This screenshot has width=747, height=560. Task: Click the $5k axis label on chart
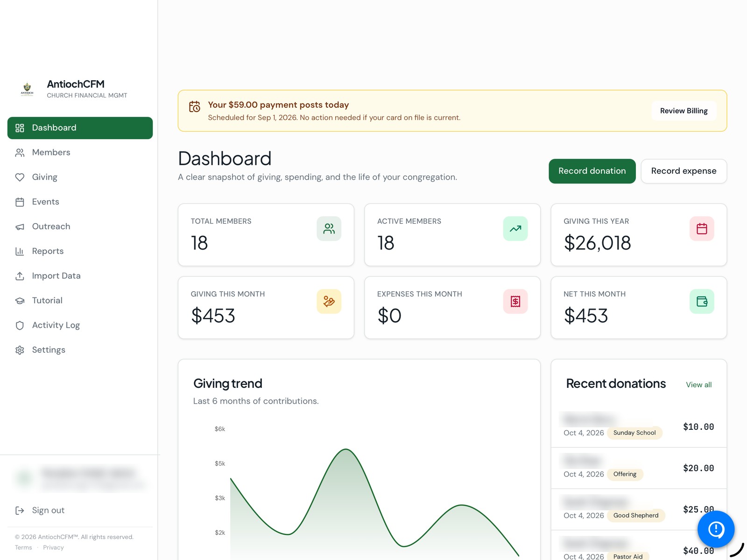(220, 463)
